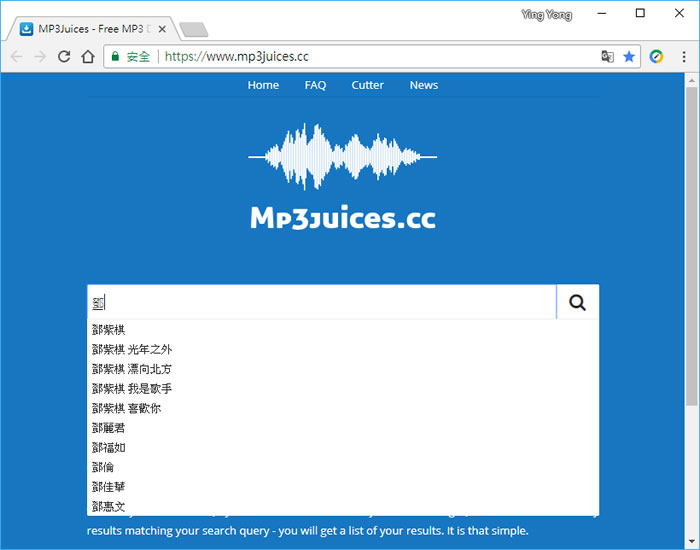Click the vertical scrollbar thumb
The height and width of the screenshot is (550, 700).
point(692,246)
